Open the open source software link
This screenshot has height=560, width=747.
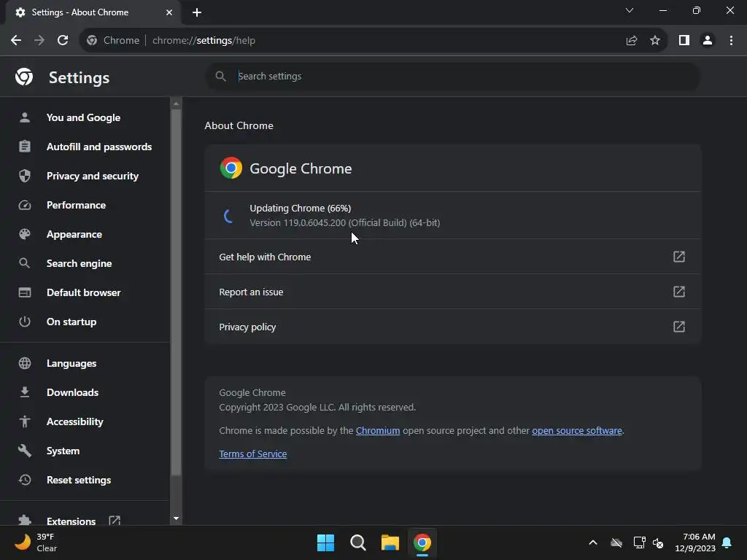pos(577,430)
